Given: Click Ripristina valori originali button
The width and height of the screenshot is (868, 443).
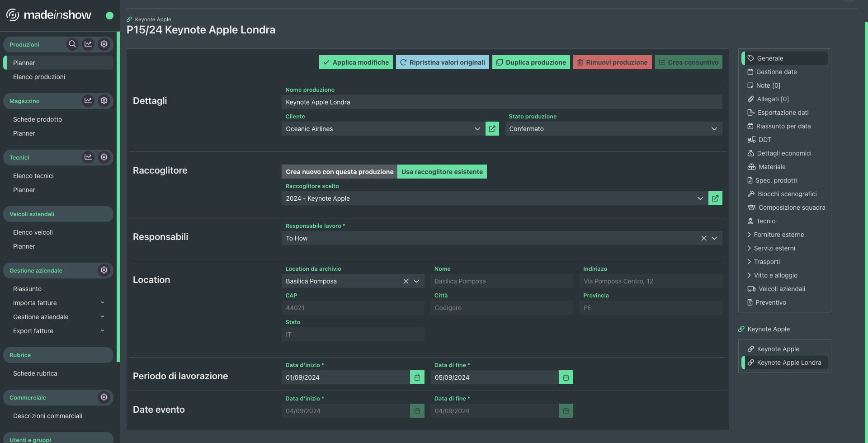Looking at the screenshot, I should click(443, 62).
